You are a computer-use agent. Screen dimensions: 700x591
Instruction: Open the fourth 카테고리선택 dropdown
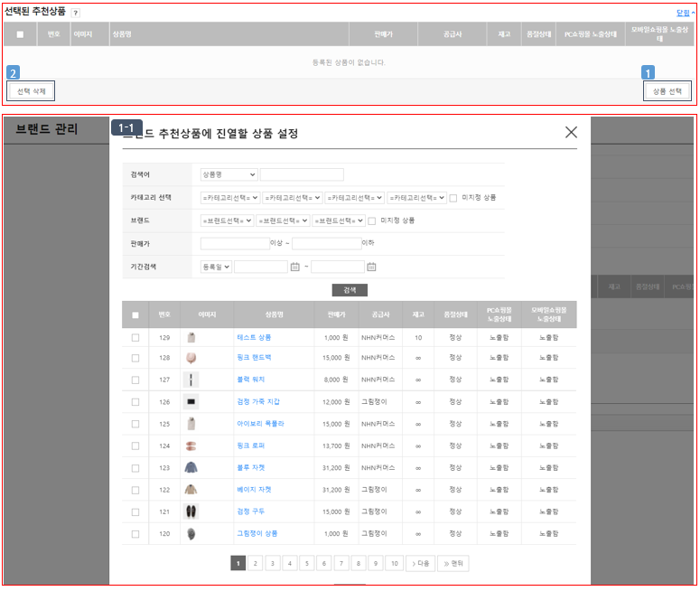tap(417, 197)
